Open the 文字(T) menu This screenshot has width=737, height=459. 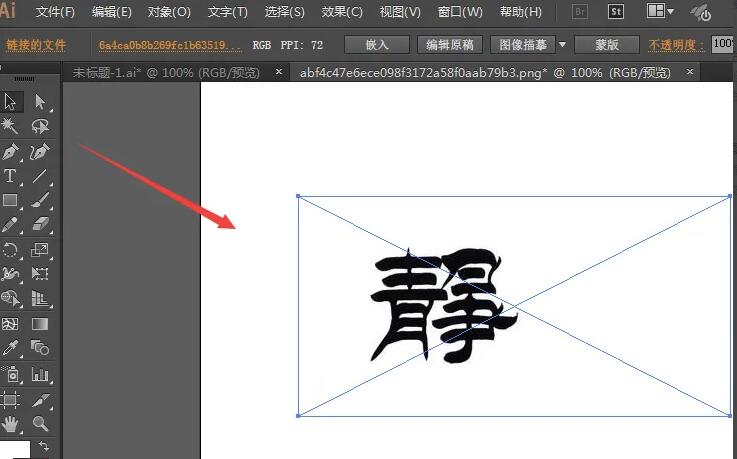coord(227,12)
